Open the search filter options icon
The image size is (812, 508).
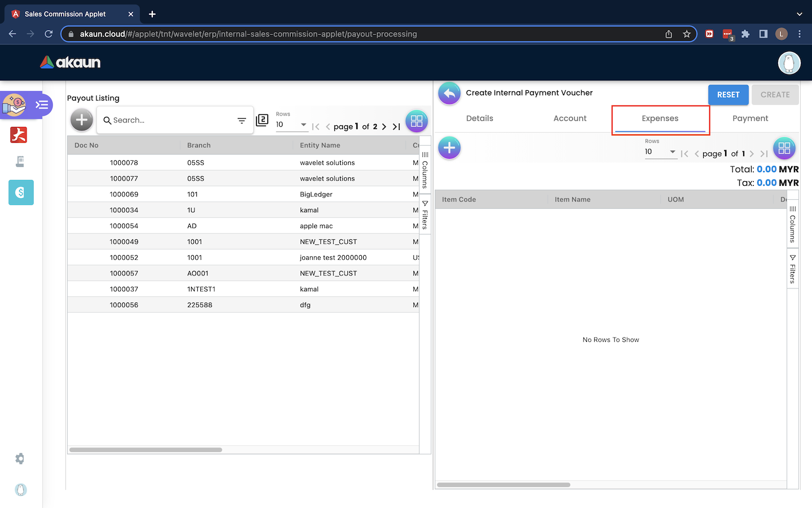[241, 120]
